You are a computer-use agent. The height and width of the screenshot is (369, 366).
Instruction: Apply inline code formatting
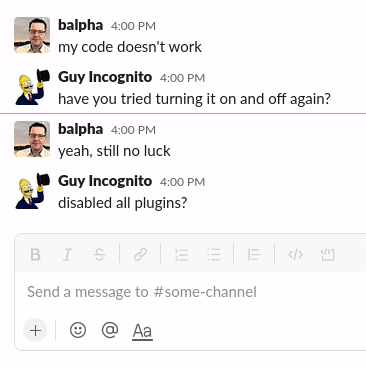pos(295,255)
